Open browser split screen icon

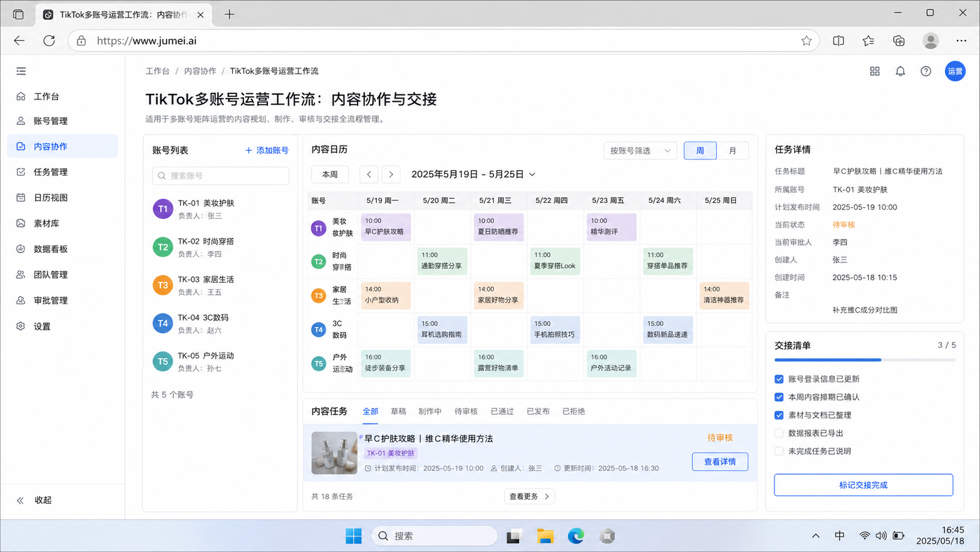tap(839, 40)
